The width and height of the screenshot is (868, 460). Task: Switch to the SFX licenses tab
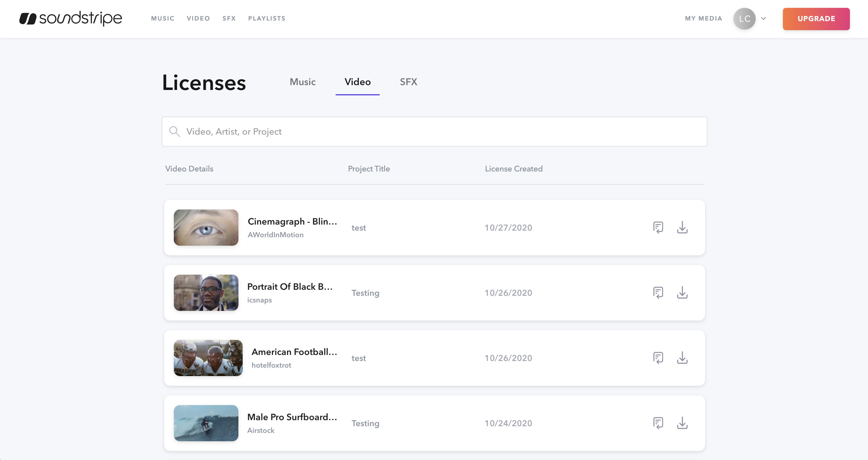(408, 82)
